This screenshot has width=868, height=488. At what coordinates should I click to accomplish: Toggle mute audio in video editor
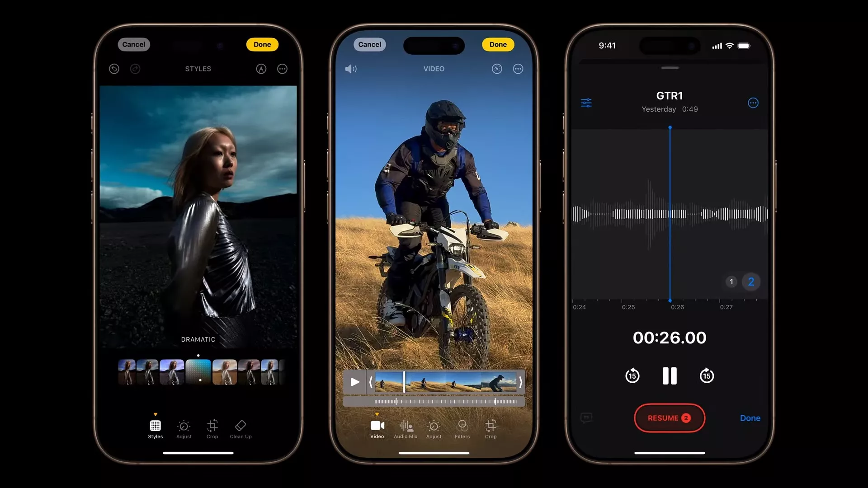click(351, 69)
